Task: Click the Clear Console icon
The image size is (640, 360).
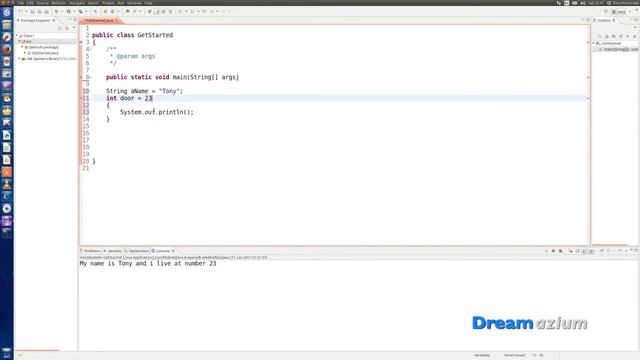Action: tap(571, 251)
